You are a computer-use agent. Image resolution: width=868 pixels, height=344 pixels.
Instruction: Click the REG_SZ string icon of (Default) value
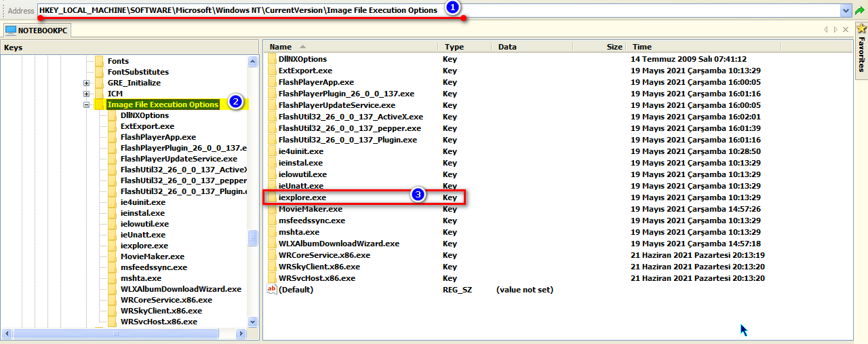272,290
